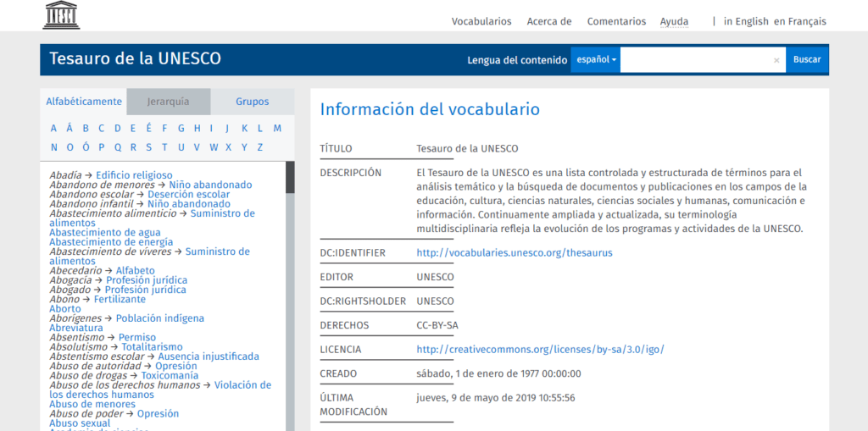Select letter P in the alphabet index
The height and width of the screenshot is (431, 868).
(102, 147)
